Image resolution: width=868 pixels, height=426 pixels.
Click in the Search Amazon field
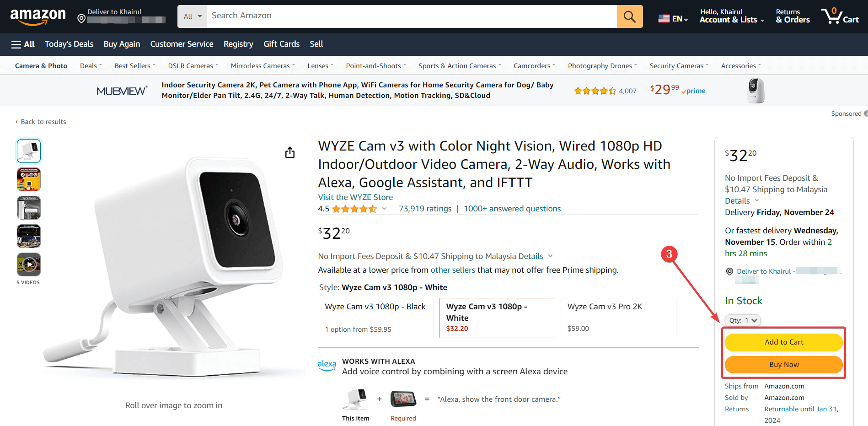[412, 16]
